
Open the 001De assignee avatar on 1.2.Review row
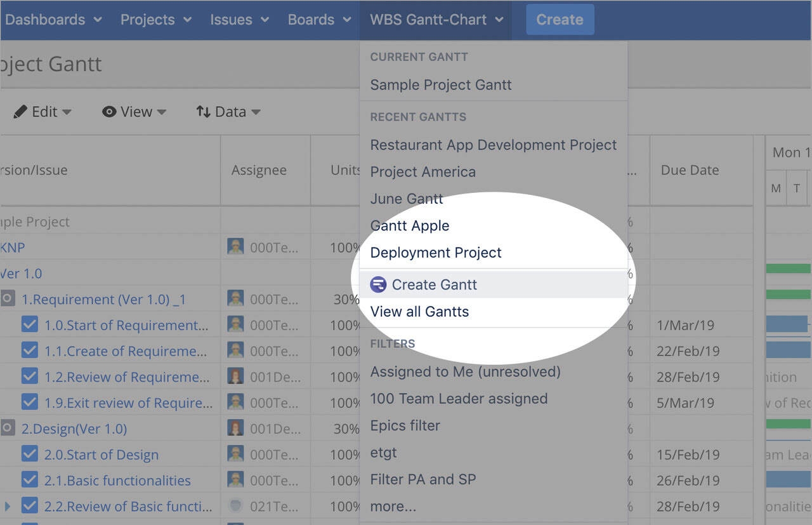(x=235, y=376)
